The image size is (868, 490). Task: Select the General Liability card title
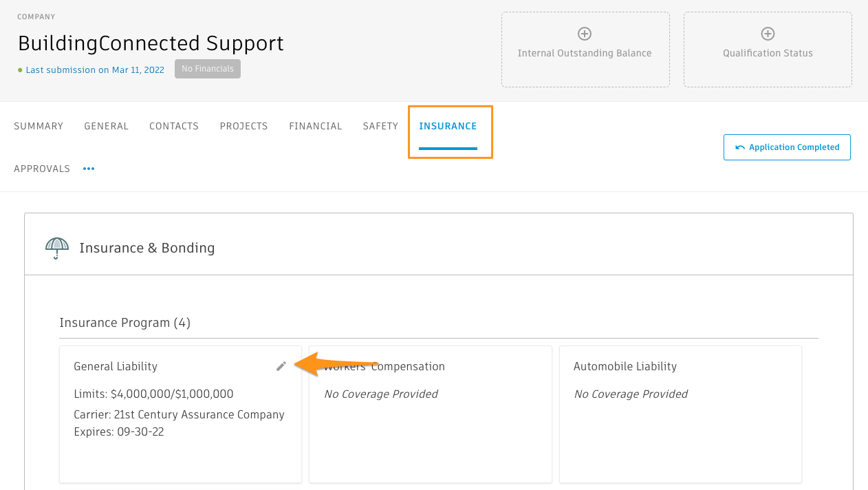[x=116, y=366]
